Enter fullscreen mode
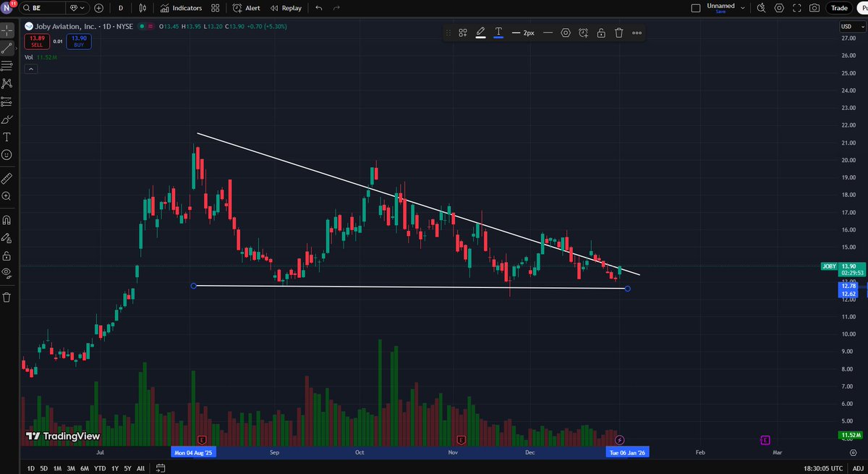868x474 pixels. point(797,8)
